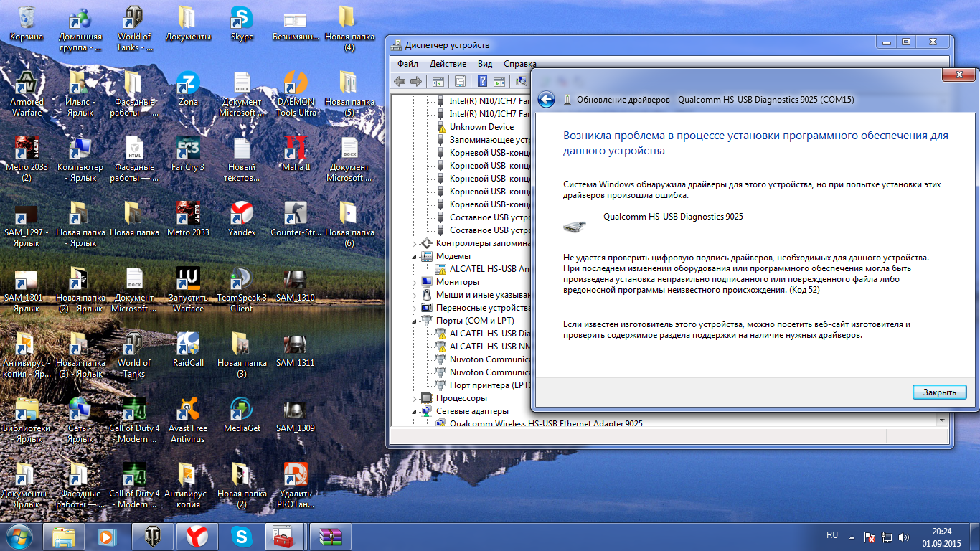The width and height of the screenshot is (980, 551).
Task: Collapse the Порты (COM и LPT) category
Action: coord(415,321)
